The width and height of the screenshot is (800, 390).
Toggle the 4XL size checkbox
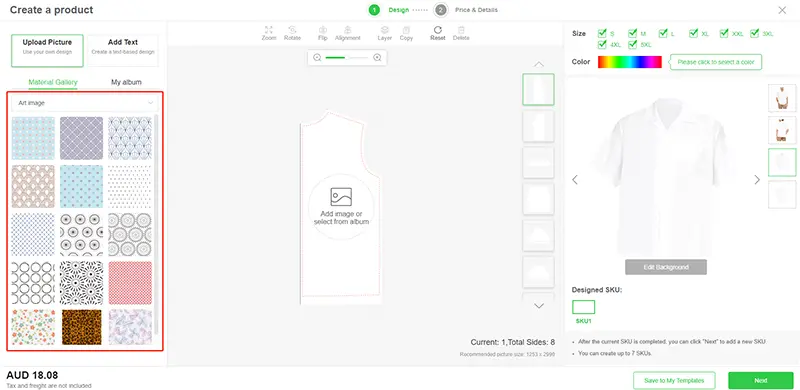pyautogui.click(x=602, y=44)
